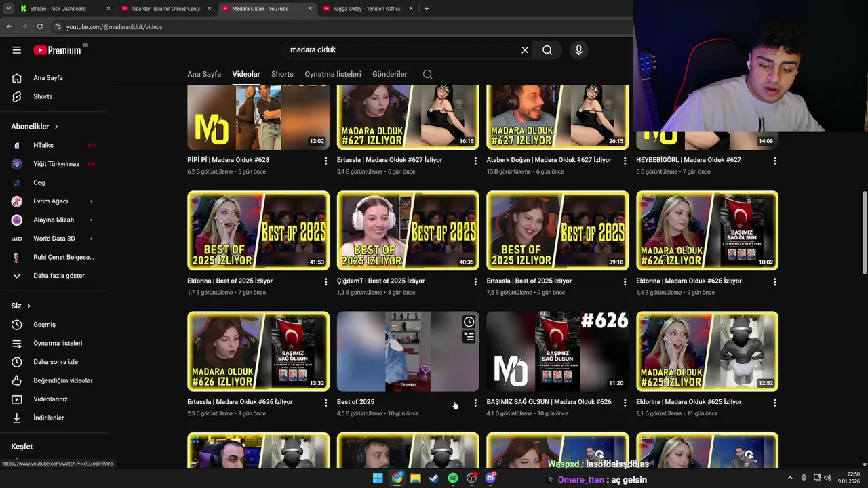The width and height of the screenshot is (868, 488).
Task: Click the YouTube search input field
Action: click(400, 50)
